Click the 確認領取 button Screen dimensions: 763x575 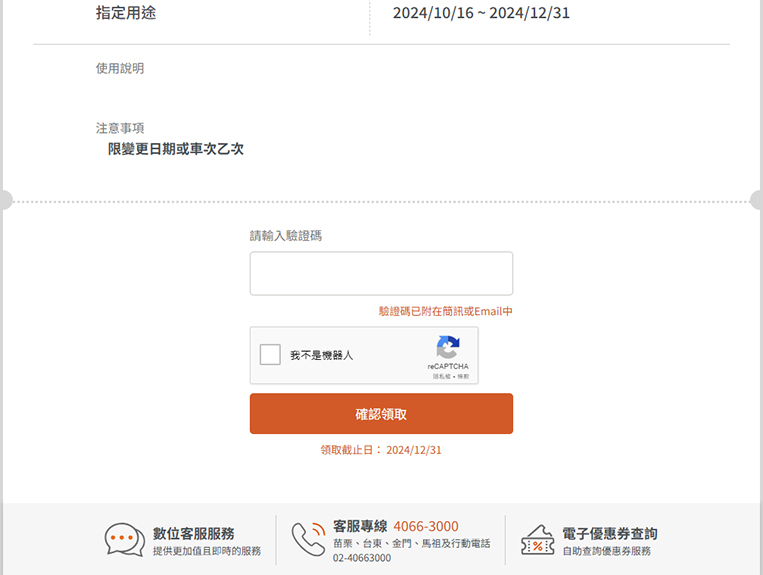coord(381,414)
